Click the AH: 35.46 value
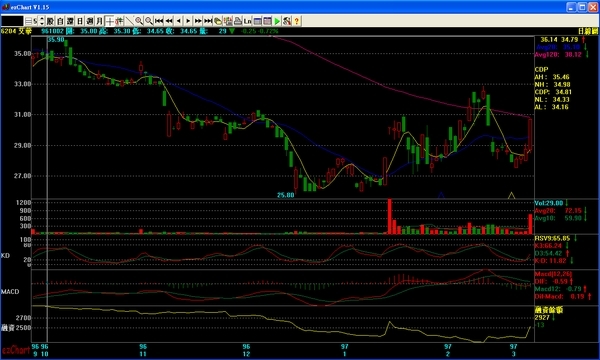The height and width of the screenshot is (360, 600). click(x=552, y=77)
